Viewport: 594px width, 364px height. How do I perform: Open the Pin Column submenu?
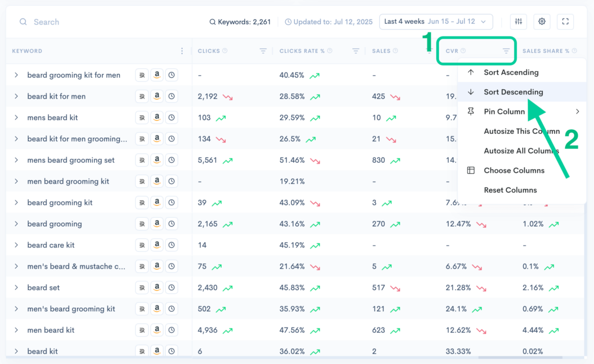522,112
